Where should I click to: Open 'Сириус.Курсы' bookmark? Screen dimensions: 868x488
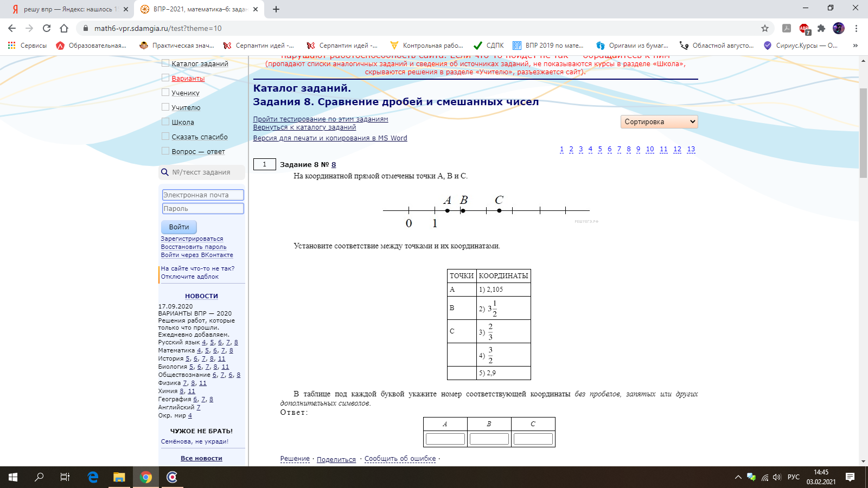[801, 46]
